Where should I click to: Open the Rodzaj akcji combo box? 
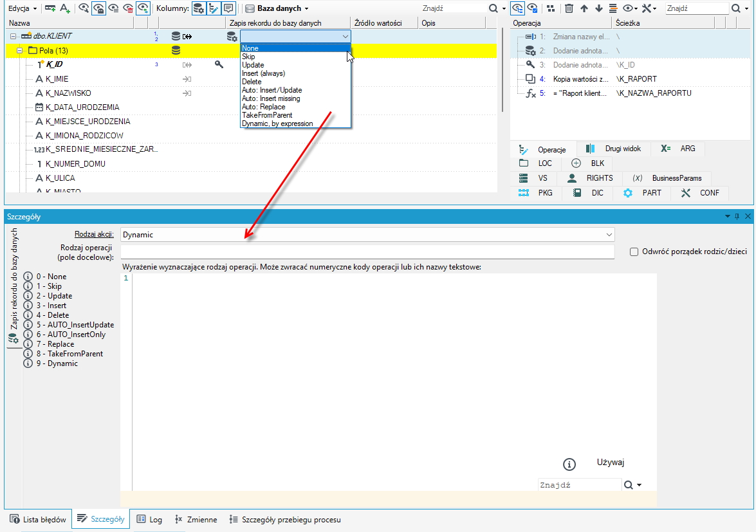click(367, 235)
